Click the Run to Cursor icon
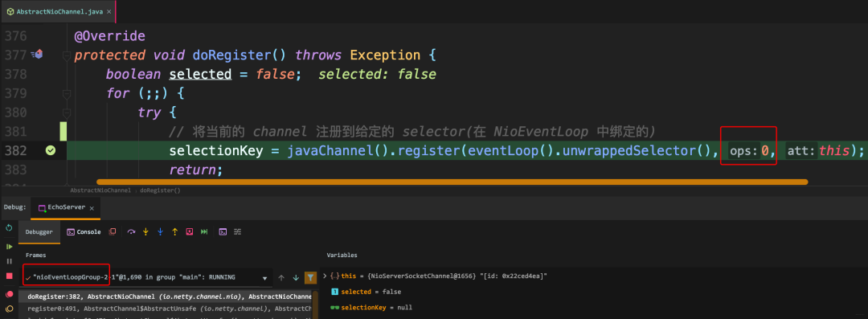Screen dimensions: 868x319 click(x=190, y=232)
